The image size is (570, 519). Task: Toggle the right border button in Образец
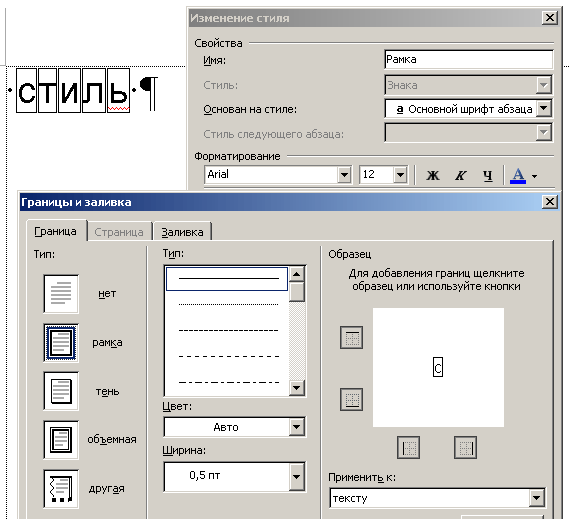coord(465,447)
